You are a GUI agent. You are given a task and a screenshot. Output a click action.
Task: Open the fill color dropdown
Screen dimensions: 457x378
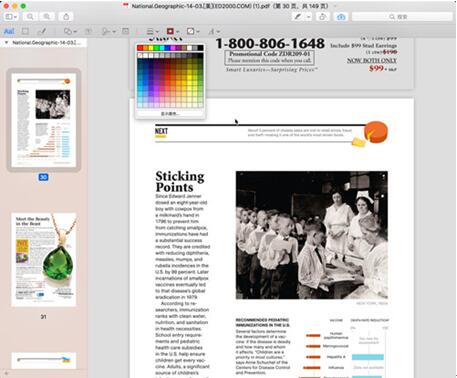(193, 31)
